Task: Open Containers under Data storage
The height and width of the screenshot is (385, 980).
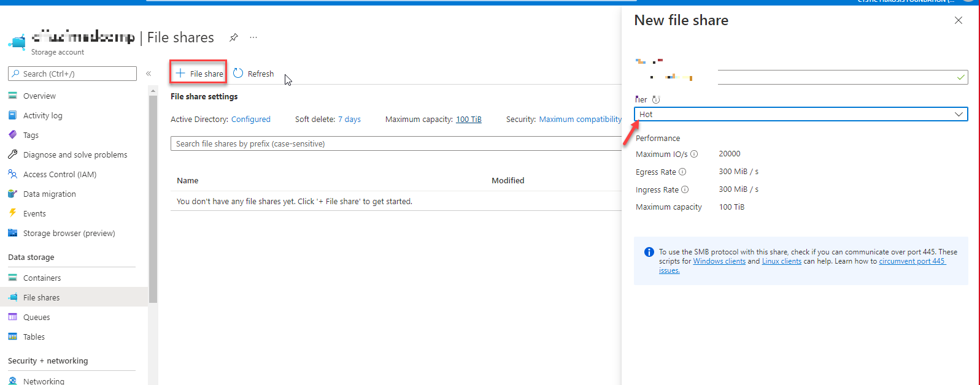Action: pyautogui.click(x=42, y=278)
